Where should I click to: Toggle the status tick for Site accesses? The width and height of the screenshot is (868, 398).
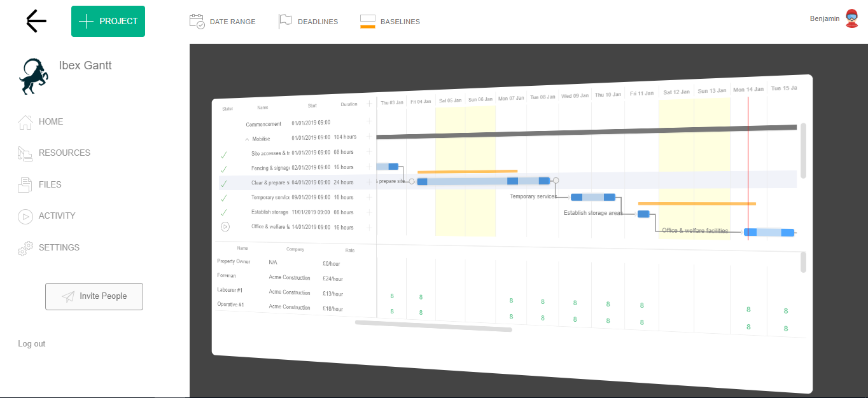(x=223, y=154)
